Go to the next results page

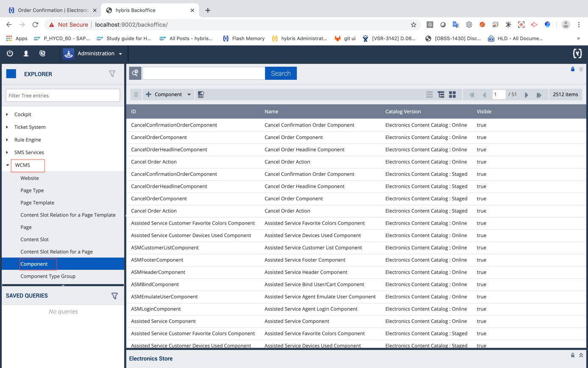526,95
